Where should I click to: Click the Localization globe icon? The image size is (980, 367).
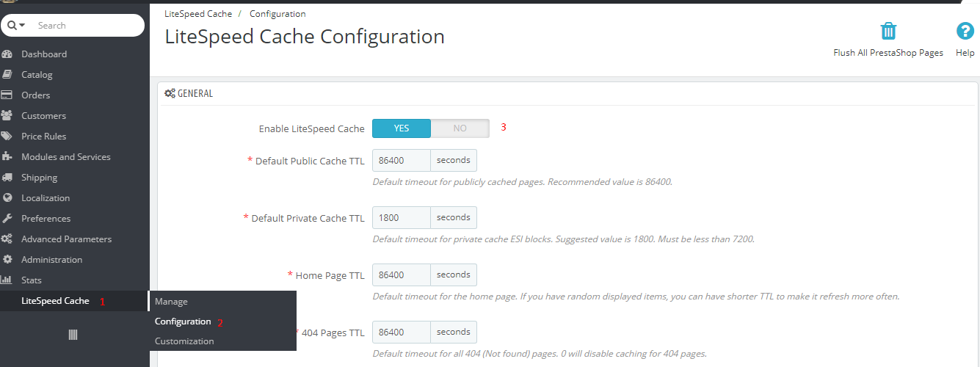[x=7, y=198]
